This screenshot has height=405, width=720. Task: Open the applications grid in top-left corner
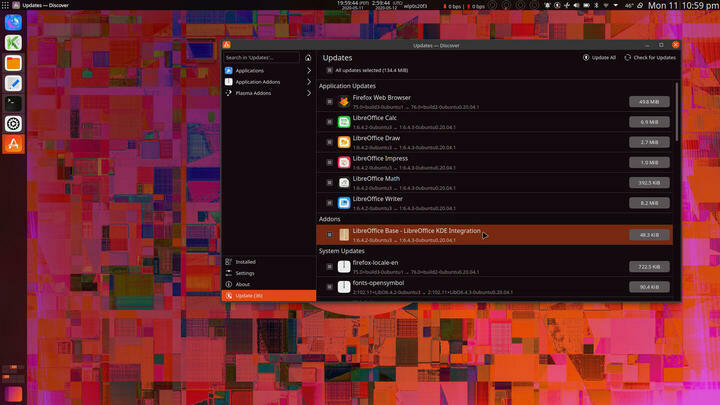(x=5, y=5)
